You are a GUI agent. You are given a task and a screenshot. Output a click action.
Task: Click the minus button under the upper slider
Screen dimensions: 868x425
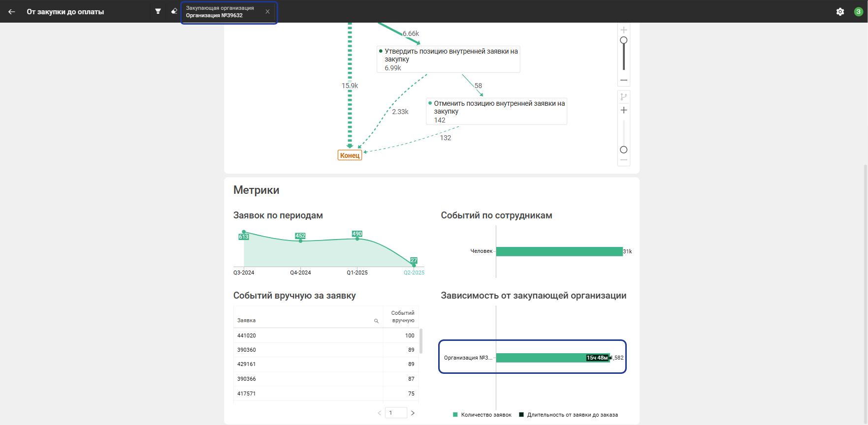tap(624, 80)
